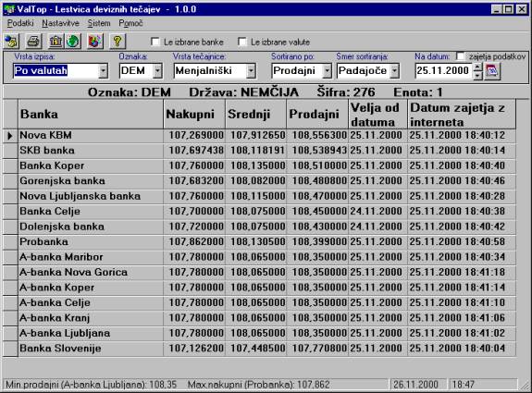Open the Nastavitve menu

[60, 23]
